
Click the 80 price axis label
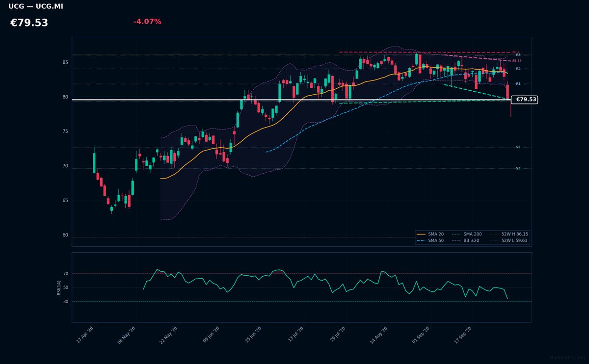65,97
